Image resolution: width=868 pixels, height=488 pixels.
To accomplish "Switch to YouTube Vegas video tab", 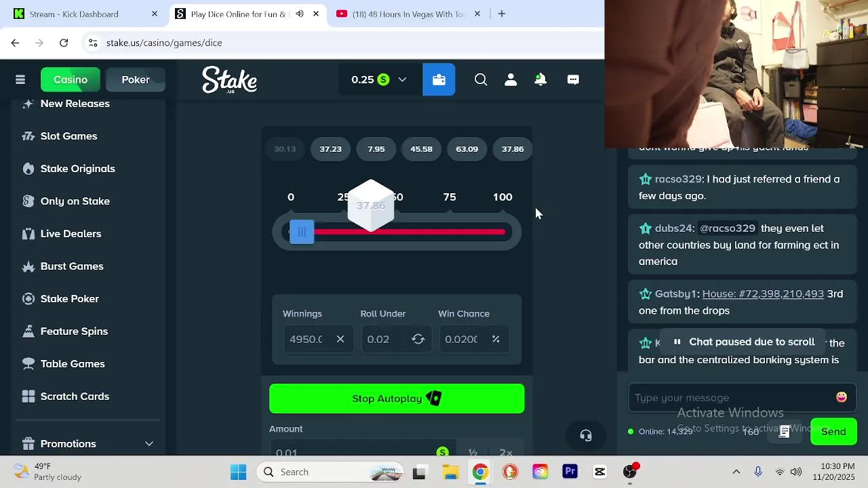I will pyautogui.click(x=408, y=14).
